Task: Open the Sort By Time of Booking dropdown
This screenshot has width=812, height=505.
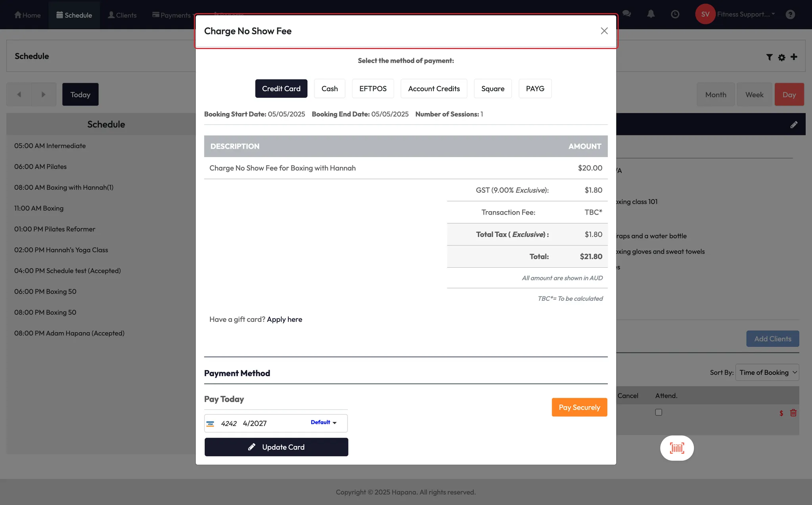Action: click(767, 373)
